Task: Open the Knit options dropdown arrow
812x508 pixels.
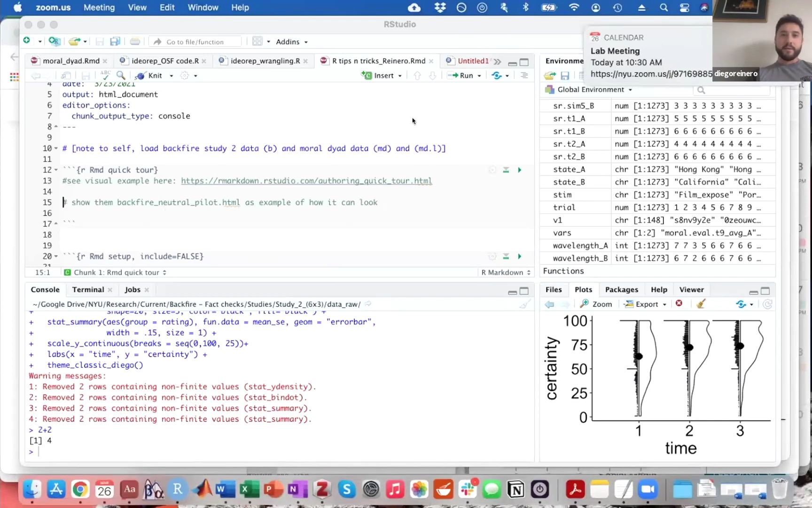Action: (x=172, y=76)
